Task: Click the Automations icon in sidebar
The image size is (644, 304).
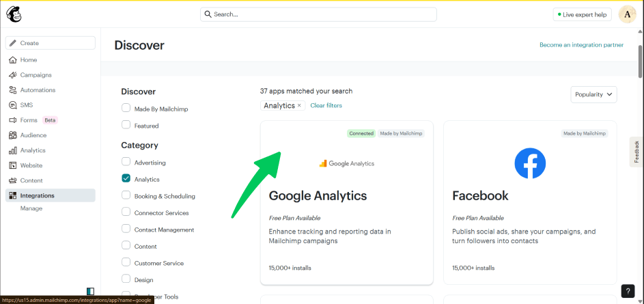Action: point(13,90)
